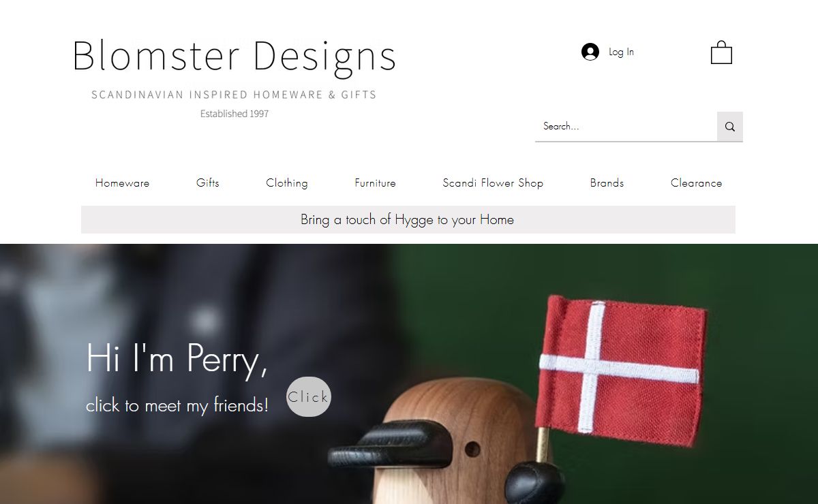Click the user avatar icon
The image size is (818, 504).
click(x=590, y=52)
